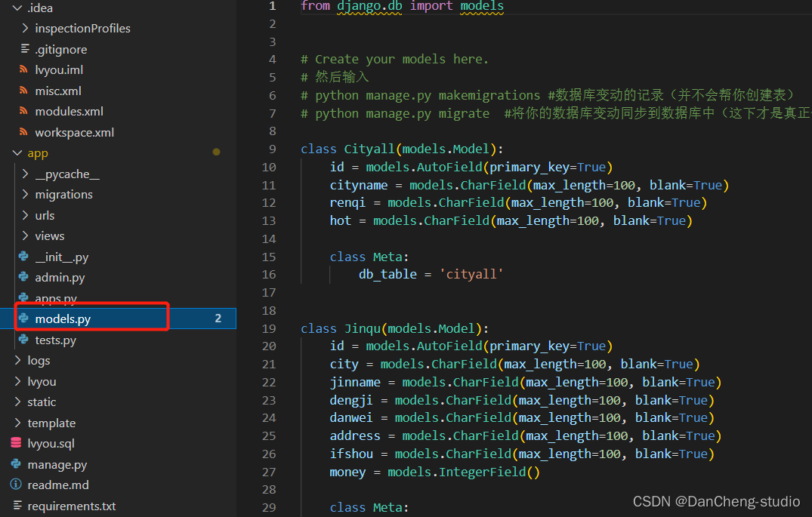Select the migrations folder label

(x=63, y=195)
